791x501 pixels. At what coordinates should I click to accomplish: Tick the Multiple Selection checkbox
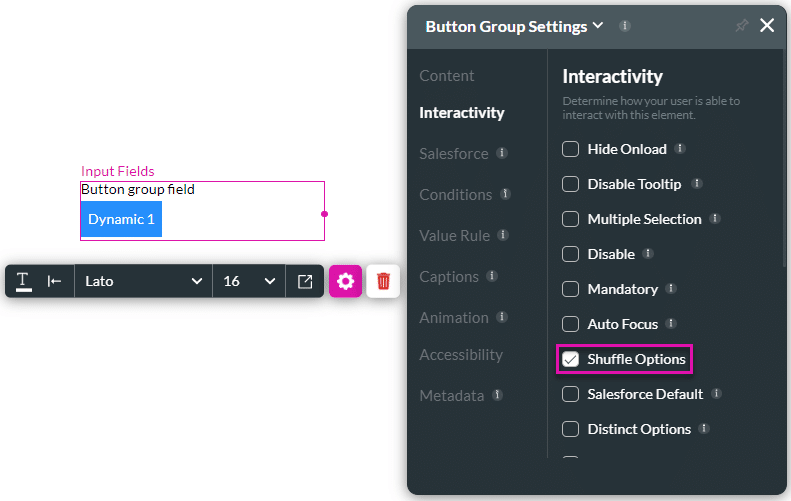tap(571, 219)
